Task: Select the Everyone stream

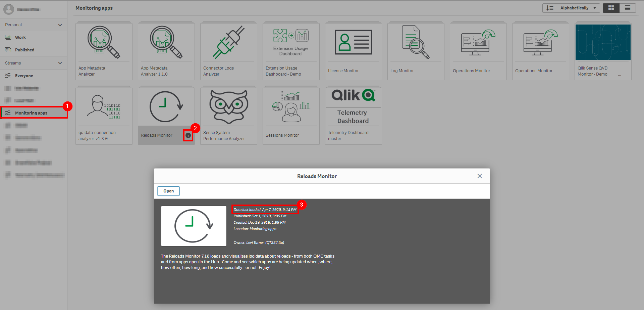Action: pos(24,76)
